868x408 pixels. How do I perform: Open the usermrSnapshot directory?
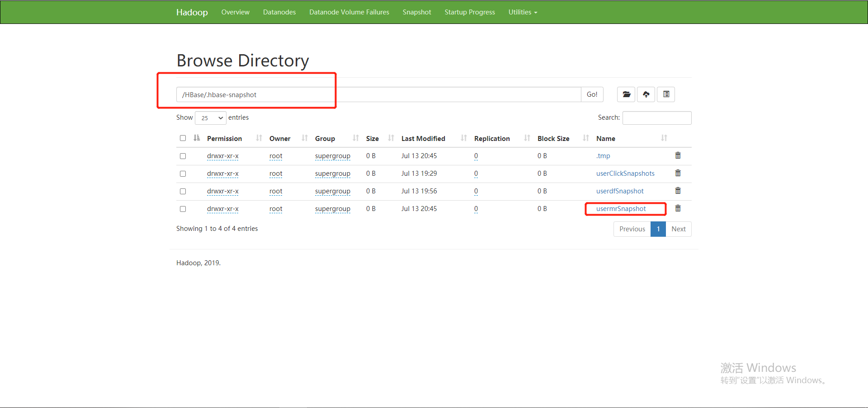pos(621,209)
